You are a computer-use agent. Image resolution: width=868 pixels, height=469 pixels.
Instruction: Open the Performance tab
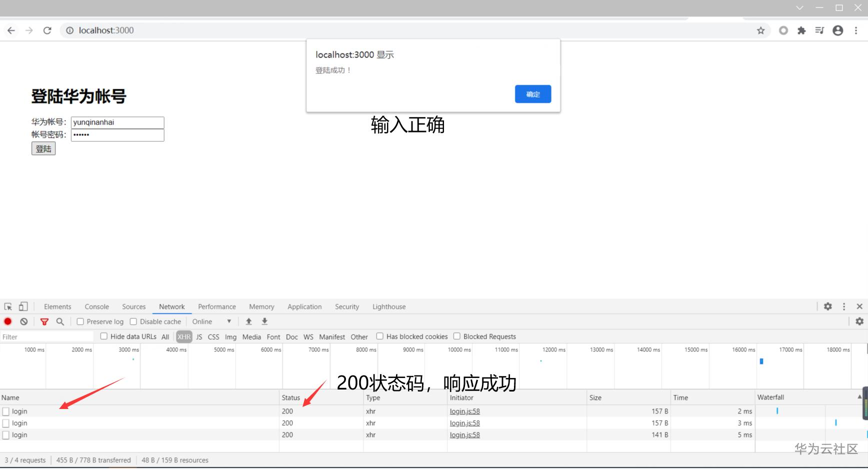point(217,306)
